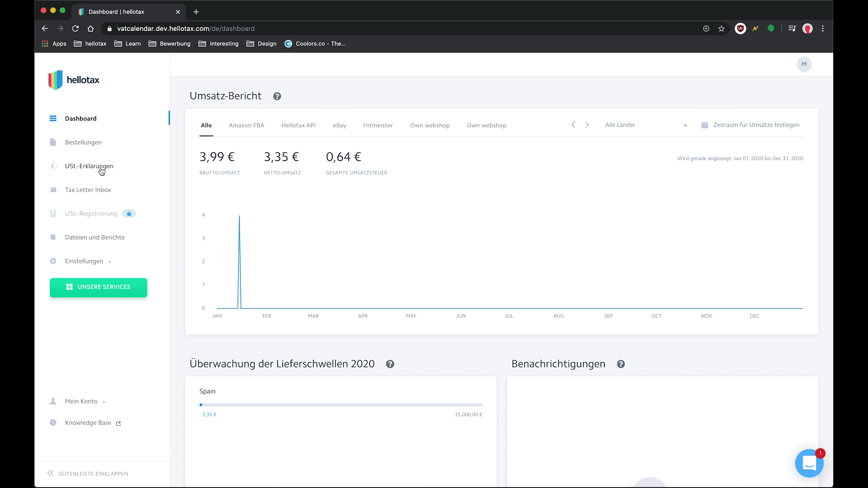Open a new browser tab

[196, 12]
